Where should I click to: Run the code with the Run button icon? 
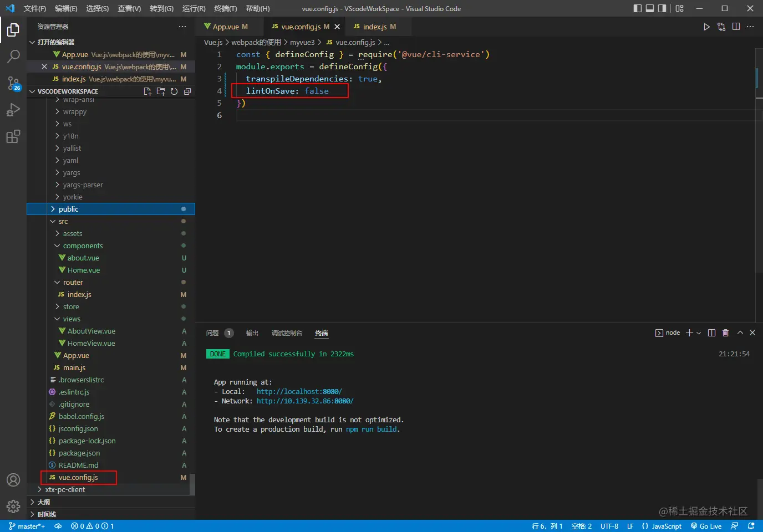[x=706, y=26]
